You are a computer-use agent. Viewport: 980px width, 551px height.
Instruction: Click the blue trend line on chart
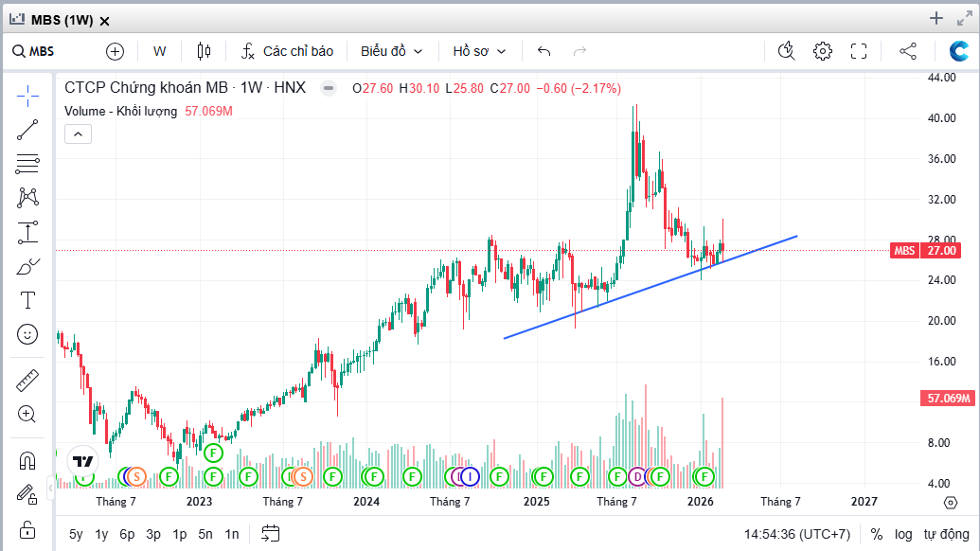(x=650, y=288)
